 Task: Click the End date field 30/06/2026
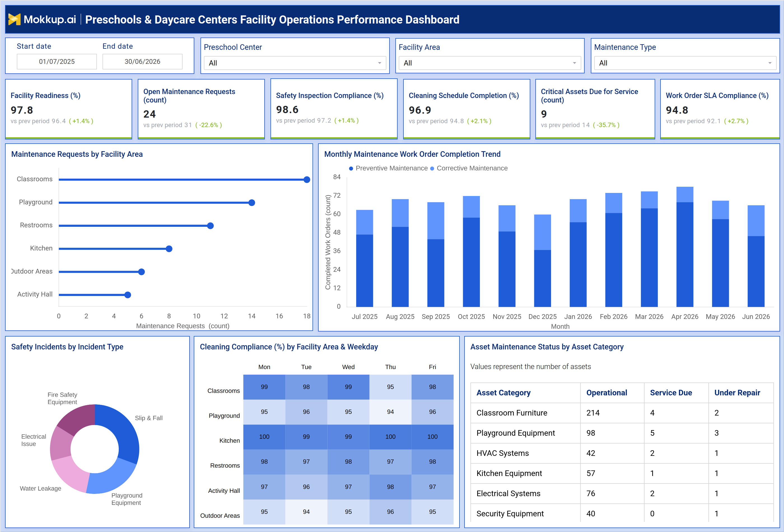click(142, 61)
